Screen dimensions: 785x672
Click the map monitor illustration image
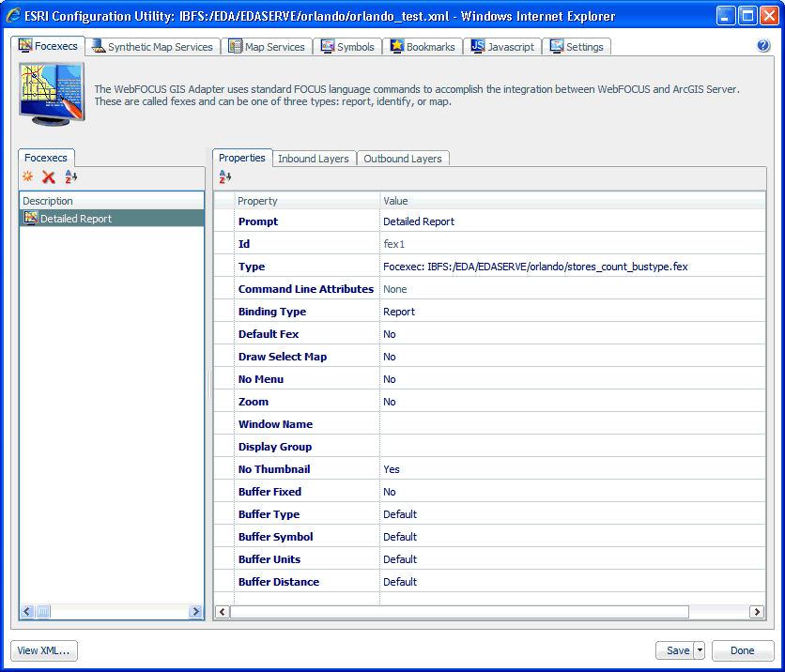tap(52, 94)
